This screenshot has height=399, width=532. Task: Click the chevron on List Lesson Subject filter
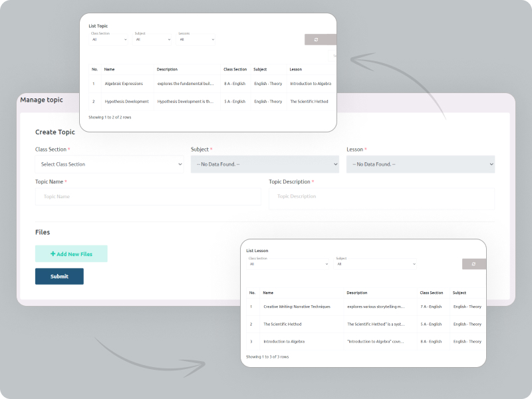point(415,264)
